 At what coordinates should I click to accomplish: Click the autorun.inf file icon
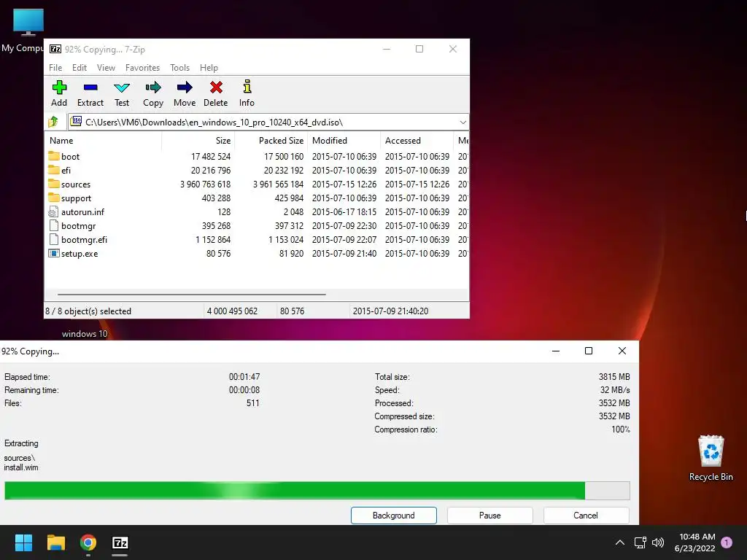pyautogui.click(x=53, y=212)
